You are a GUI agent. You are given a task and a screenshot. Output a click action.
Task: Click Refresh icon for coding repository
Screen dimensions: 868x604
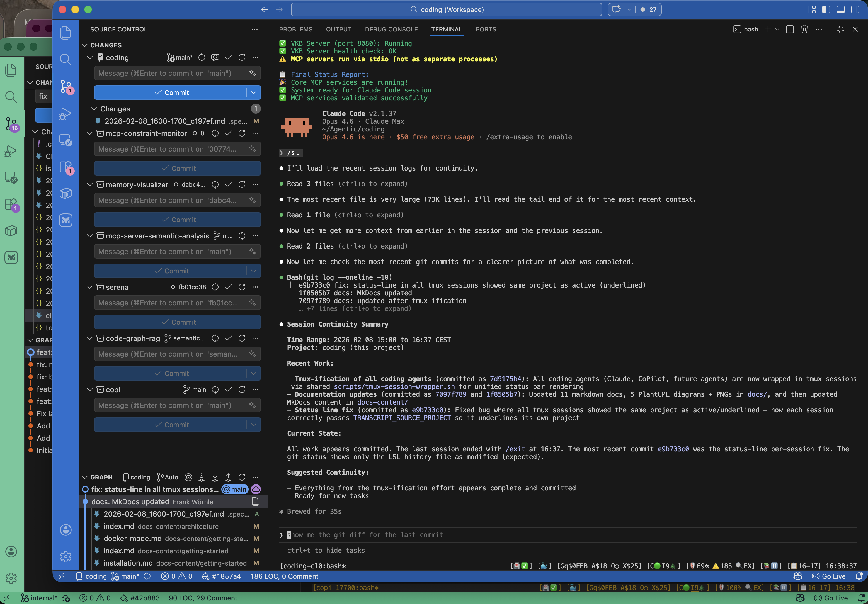tap(242, 57)
